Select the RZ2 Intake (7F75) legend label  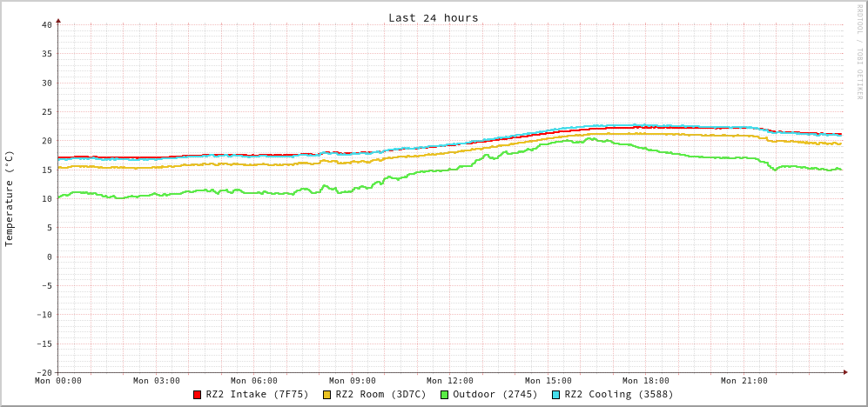click(x=257, y=394)
